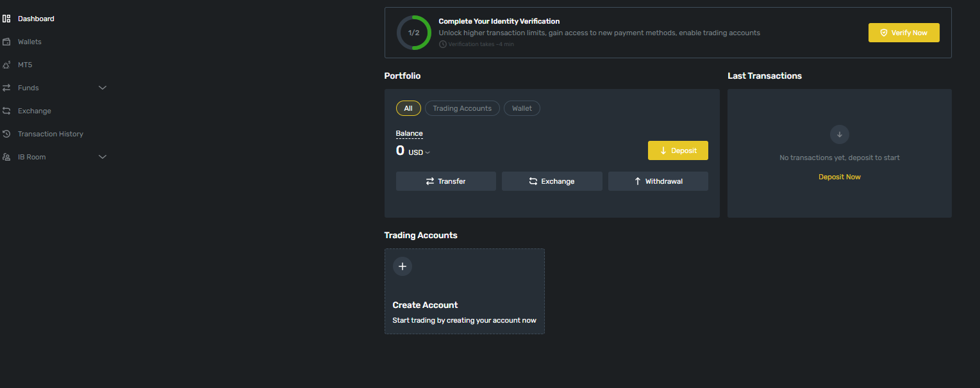Click the underlined Balance label
Viewport: 980px width, 388px height.
[410, 133]
